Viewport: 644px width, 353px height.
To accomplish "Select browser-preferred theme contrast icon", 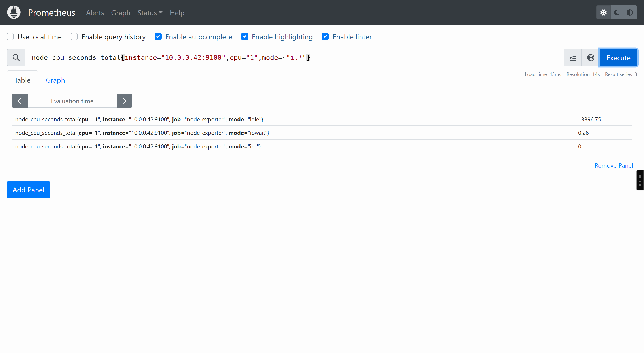I will [x=629, y=13].
